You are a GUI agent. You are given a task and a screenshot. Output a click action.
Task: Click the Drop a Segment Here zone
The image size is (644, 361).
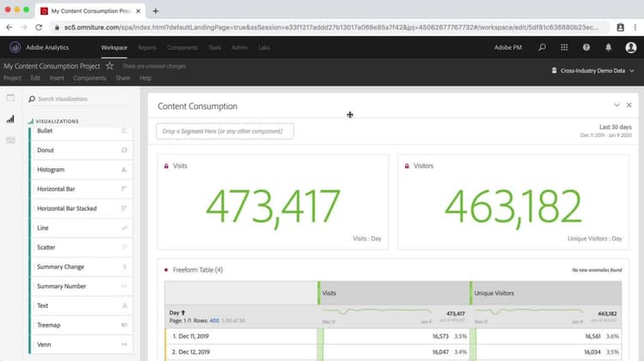[225, 131]
